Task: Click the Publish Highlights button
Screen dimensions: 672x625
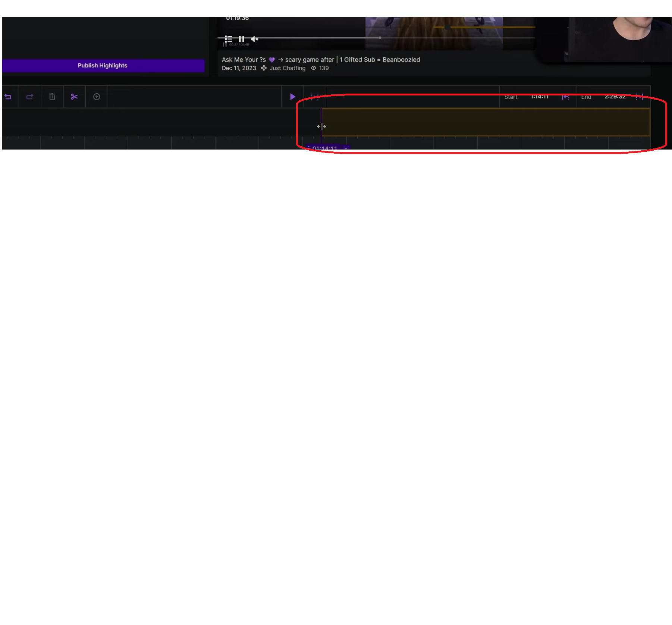Action: pyautogui.click(x=103, y=66)
